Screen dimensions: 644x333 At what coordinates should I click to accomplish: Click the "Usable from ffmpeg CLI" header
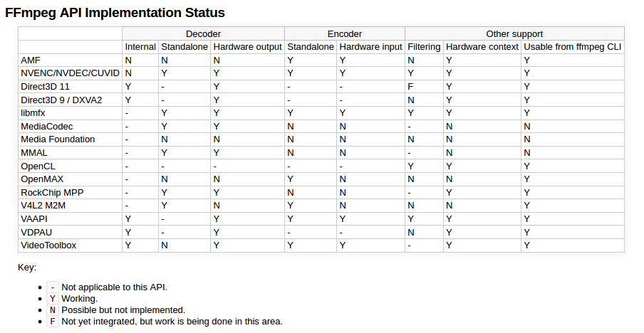coord(572,47)
